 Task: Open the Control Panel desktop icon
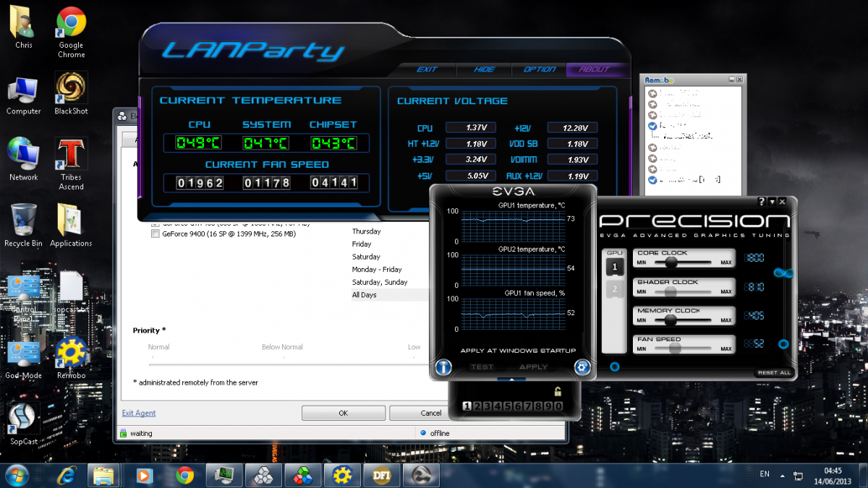coord(24,296)
